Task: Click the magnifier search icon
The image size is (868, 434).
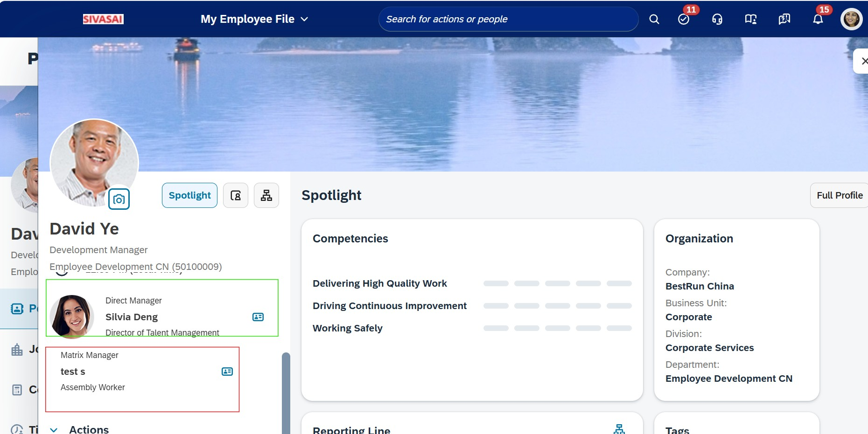Action: (654, 19)
